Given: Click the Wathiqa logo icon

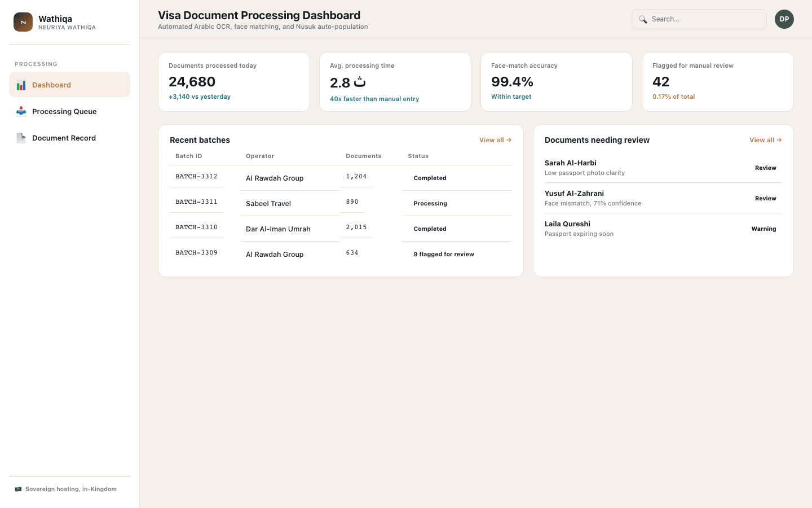Looking at the screenshot, I should pos(23,22).
